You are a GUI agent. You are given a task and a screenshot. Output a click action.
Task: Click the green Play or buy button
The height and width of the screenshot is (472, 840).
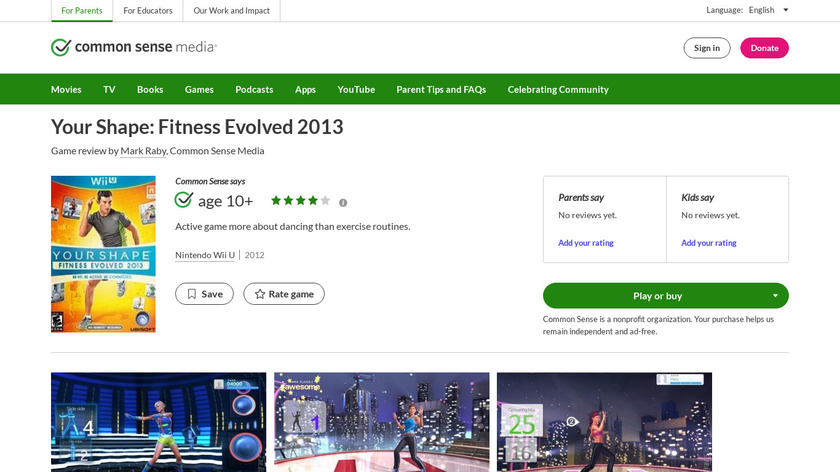tap(665, 296)
